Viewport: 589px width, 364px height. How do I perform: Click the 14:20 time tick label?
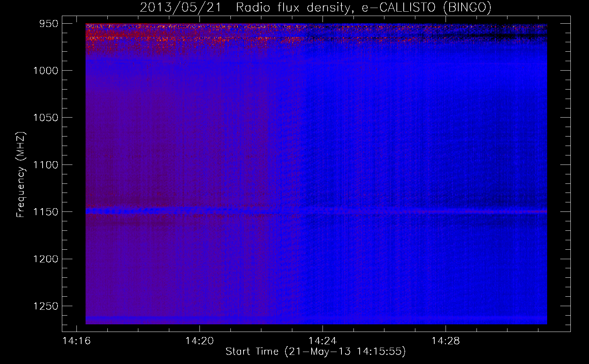coord(199,341)
